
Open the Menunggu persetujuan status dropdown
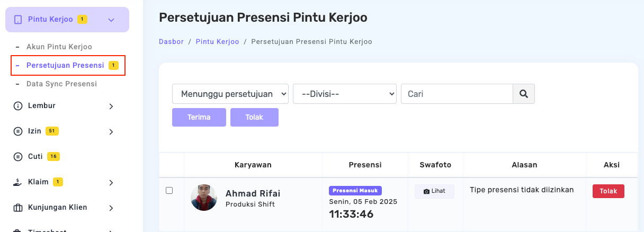[230, 94]
